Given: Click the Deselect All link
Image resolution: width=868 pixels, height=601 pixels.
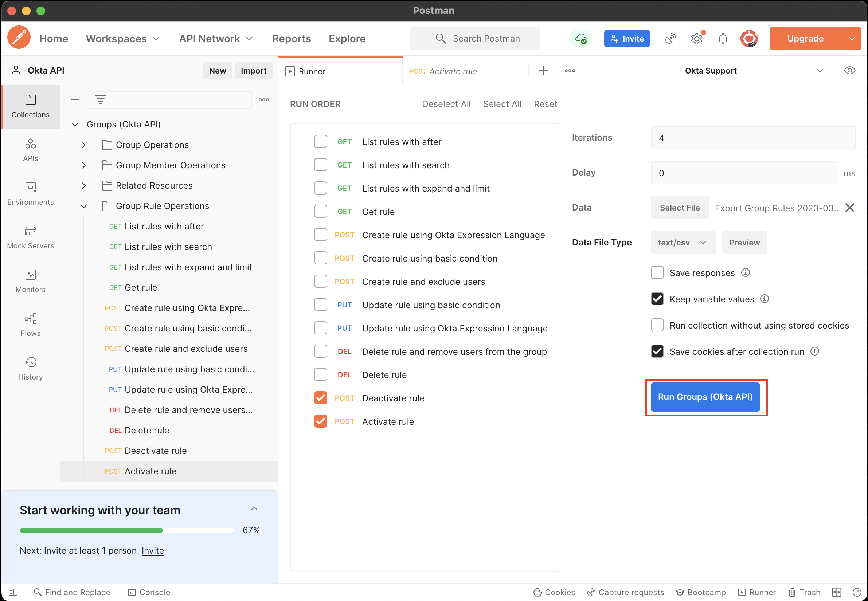Looking at the screenshot, I should (446, 104).
